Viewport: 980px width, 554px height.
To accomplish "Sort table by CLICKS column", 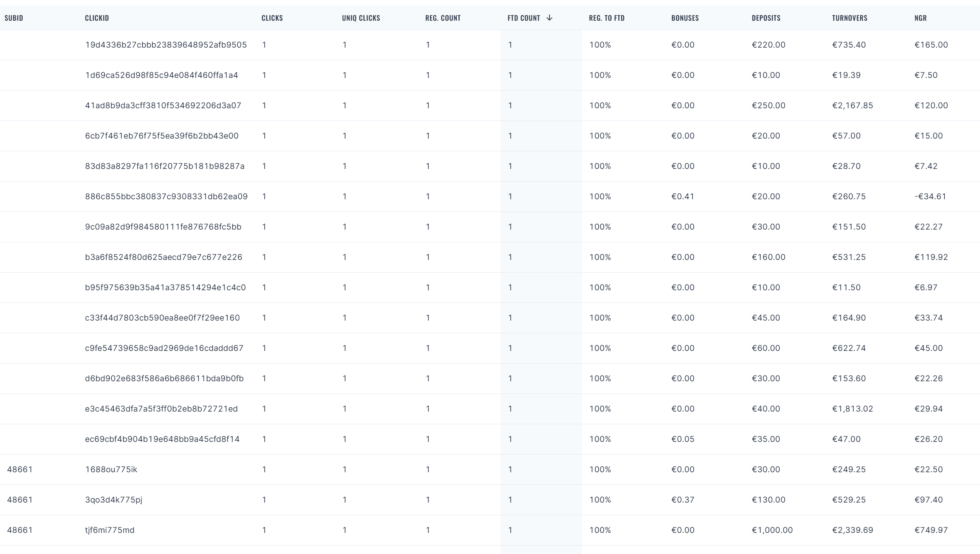I will (x=272, y=18).
